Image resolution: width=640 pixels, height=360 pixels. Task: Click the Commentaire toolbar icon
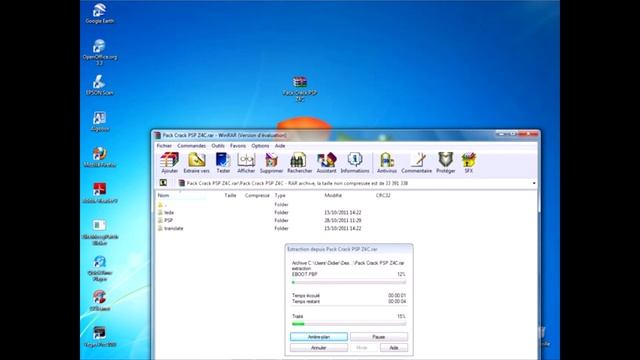pos(416,163)
